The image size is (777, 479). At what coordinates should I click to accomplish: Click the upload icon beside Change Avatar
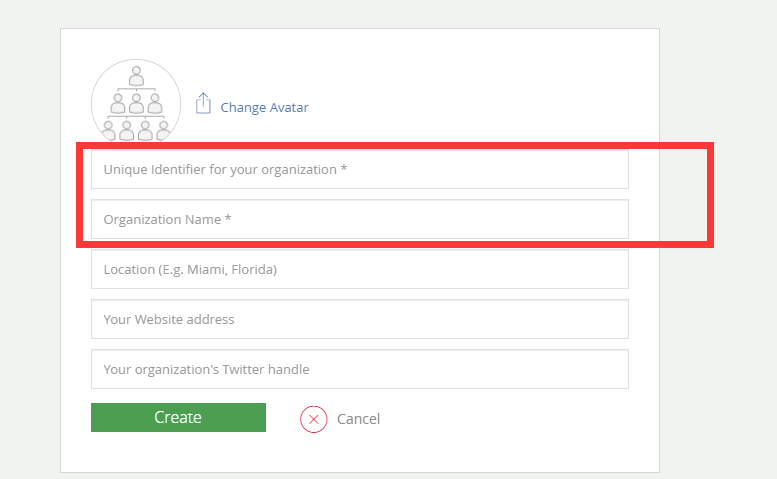203,104
